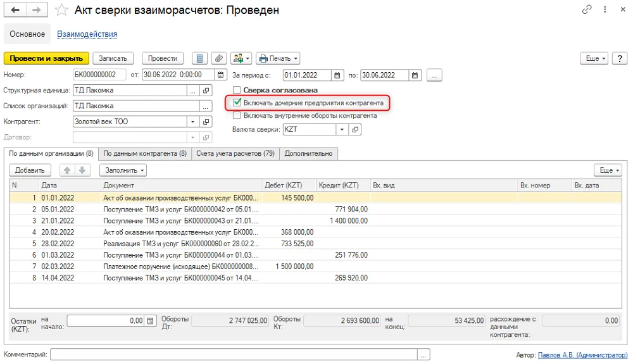Click the Провести button

pos(162,58)
